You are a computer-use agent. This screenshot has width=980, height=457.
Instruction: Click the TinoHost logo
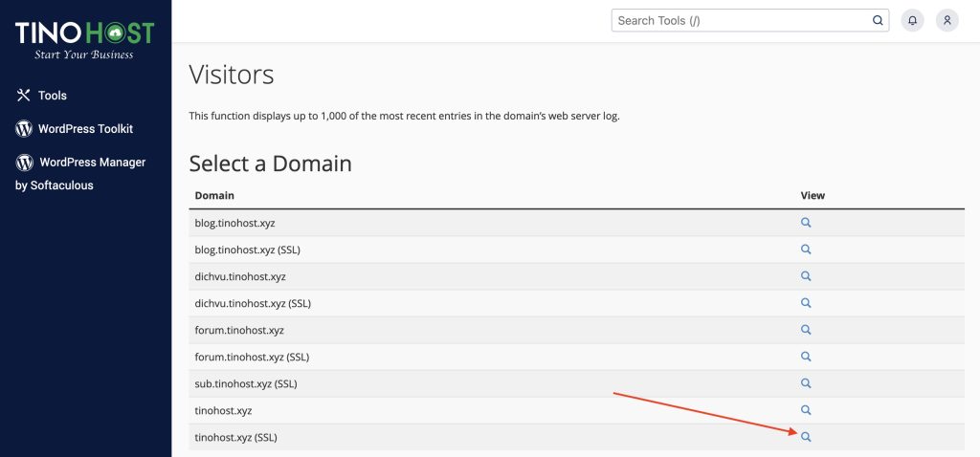coord(84,40)
